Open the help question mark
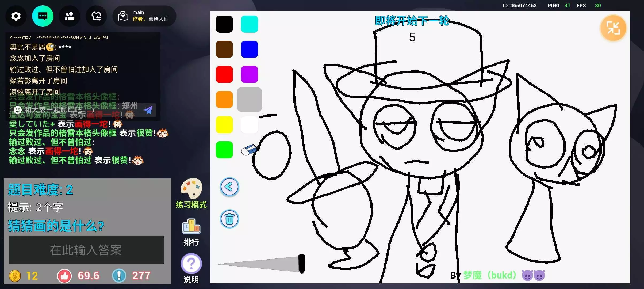 [x=191, y=264]
